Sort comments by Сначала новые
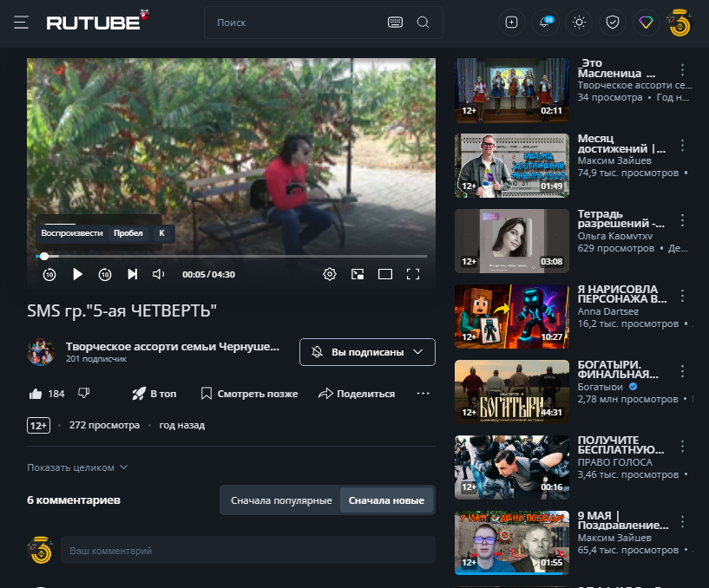Screen dimensions: 709x588 pyautogui.click(x=386, y=500)
